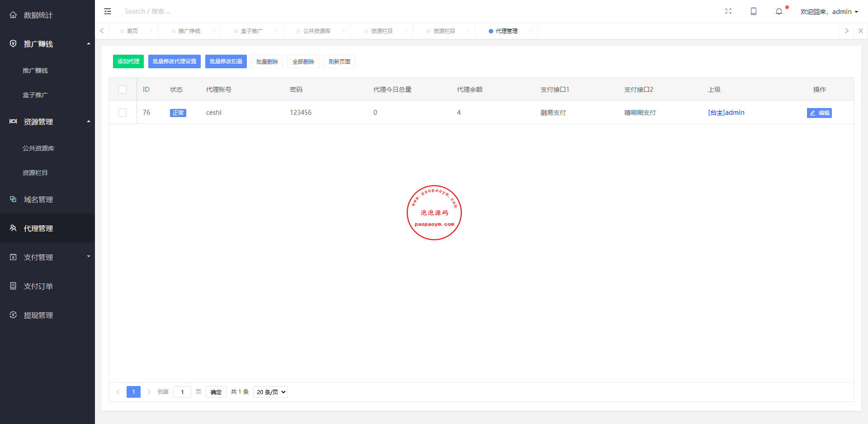Click the 编辑 button for ceshi
The width and height of the screenshot is (868, 424).
(819, 113)
